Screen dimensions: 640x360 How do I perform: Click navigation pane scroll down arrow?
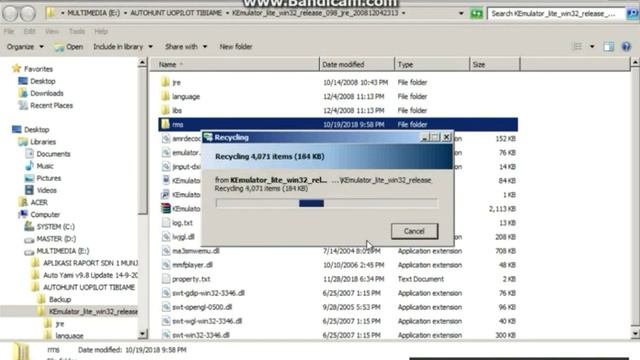142,334
